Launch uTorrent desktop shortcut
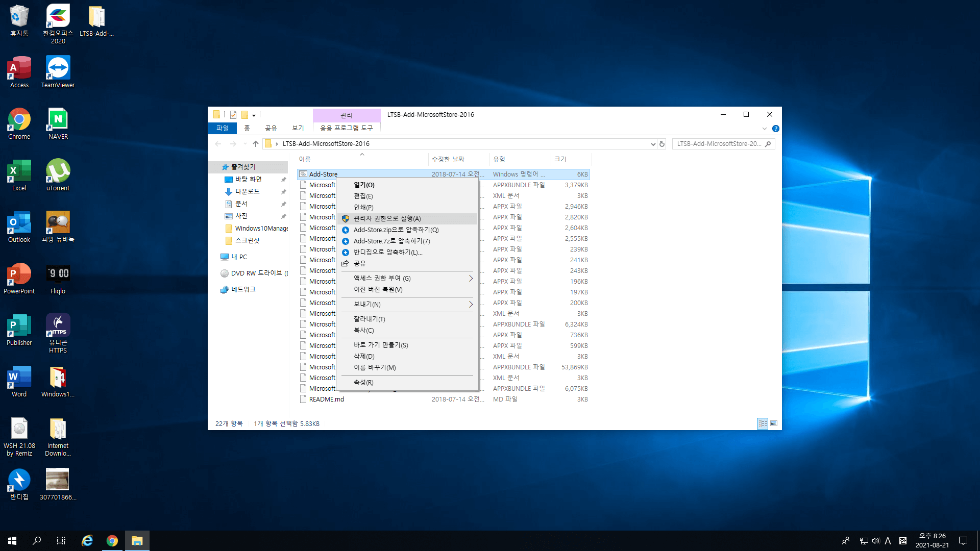 (58, 175)
